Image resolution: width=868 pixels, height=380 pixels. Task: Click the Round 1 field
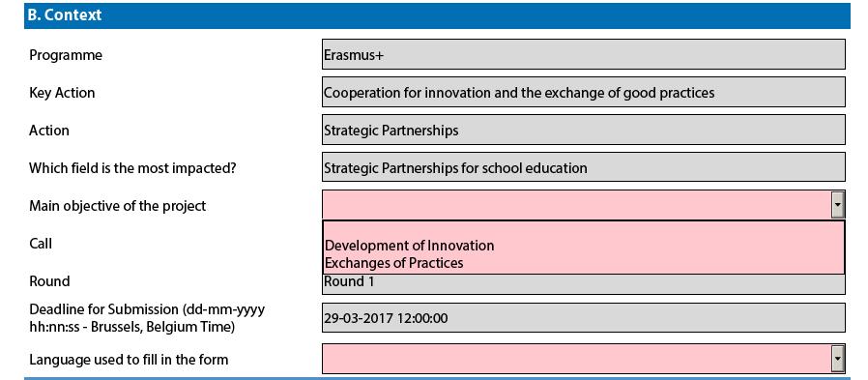click(584, 283)
